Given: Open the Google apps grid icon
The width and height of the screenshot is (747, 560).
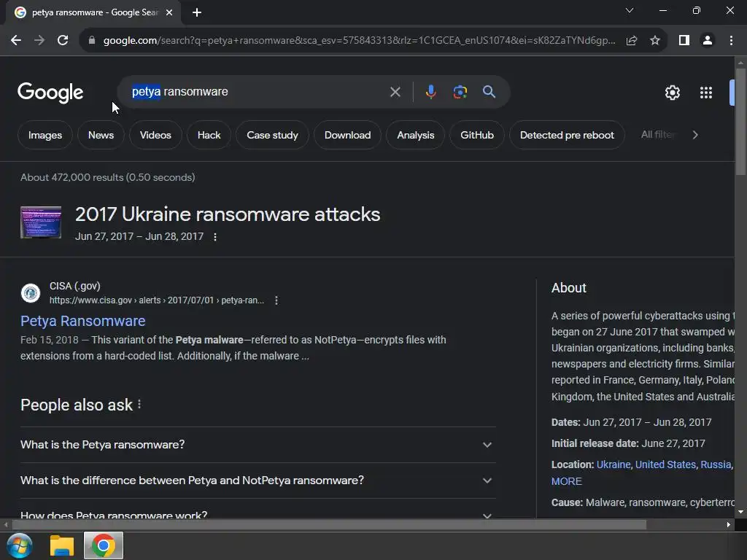Looking at the screenshot, I should point(706,93).
